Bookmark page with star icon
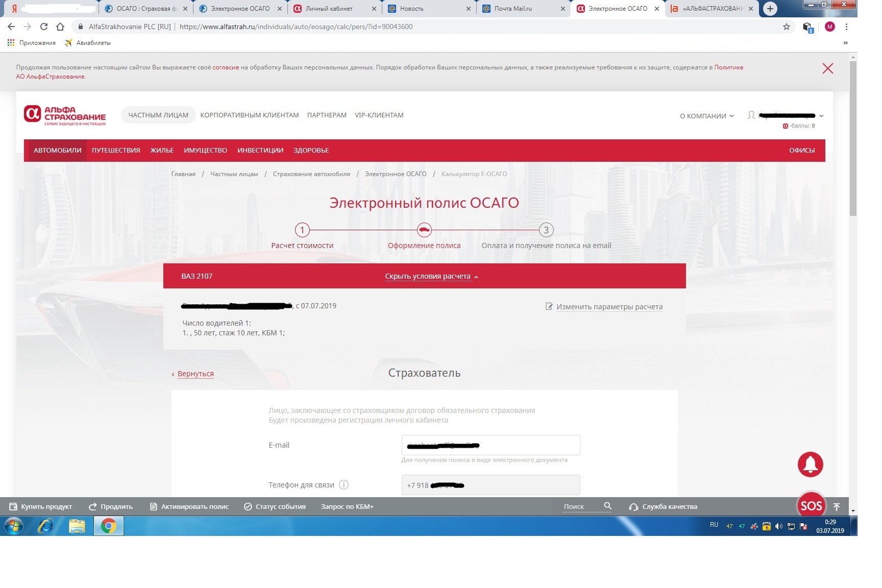882x588 pixels. click(787, 27)
